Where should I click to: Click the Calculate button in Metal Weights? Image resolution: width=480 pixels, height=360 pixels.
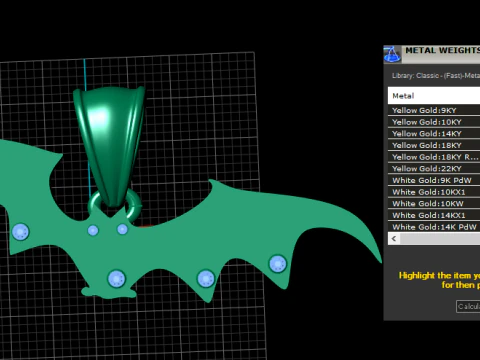tap(468, 306)
